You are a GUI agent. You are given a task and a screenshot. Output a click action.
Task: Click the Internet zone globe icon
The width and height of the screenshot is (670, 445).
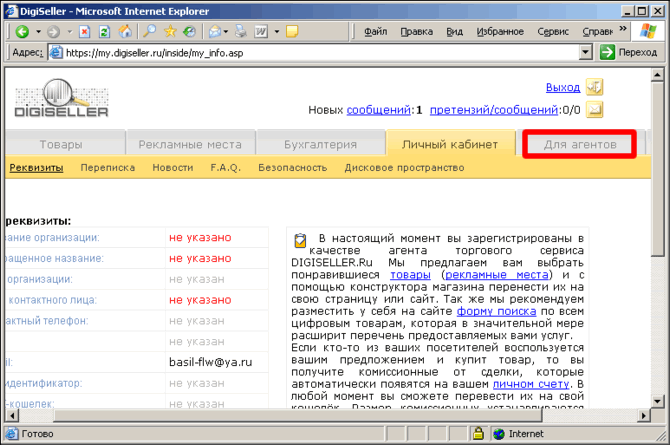coord(499,434)
